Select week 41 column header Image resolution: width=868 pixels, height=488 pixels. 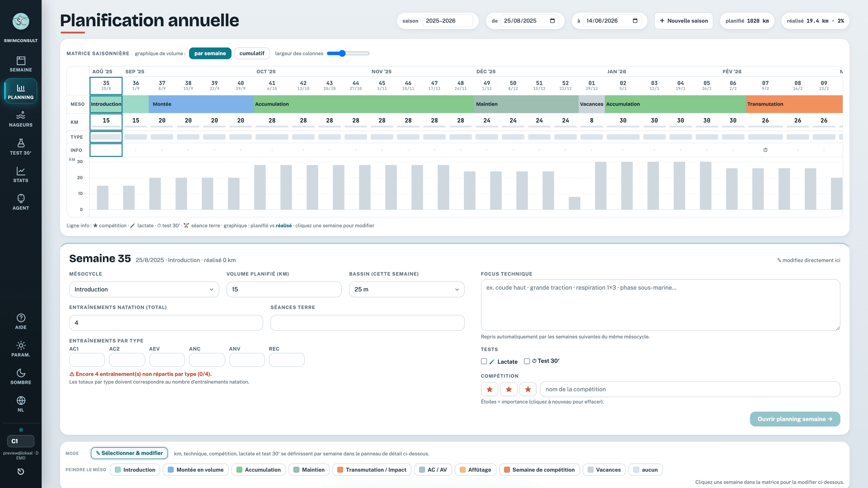tap(272, 86)
